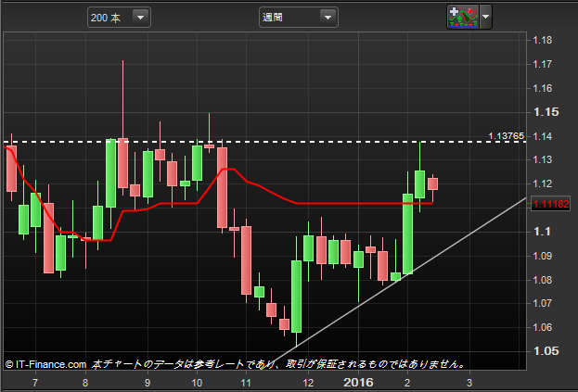Select the month 11 label on time axis
The height and width of the screenshot is (392, 578).
(246, 383)
